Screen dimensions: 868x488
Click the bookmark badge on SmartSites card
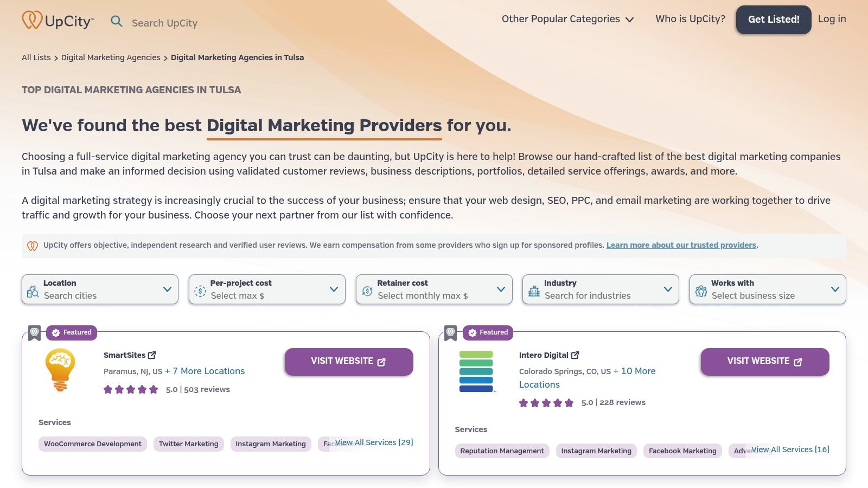34,332
